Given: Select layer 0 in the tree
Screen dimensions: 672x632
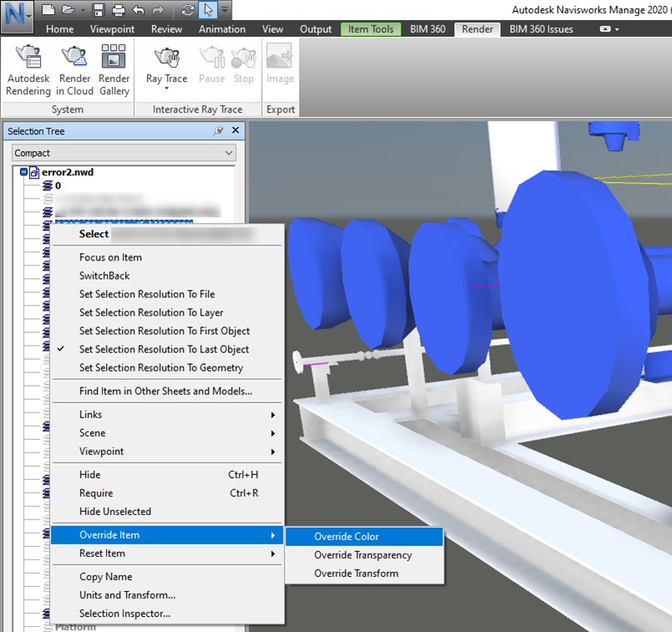Looking at the screenshot, I should click(58, 185).
